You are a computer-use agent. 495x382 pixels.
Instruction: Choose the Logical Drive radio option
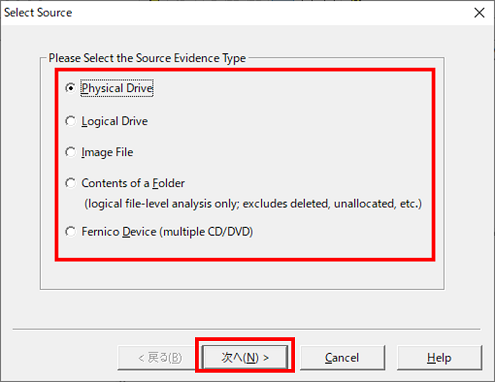coord(70,121)
